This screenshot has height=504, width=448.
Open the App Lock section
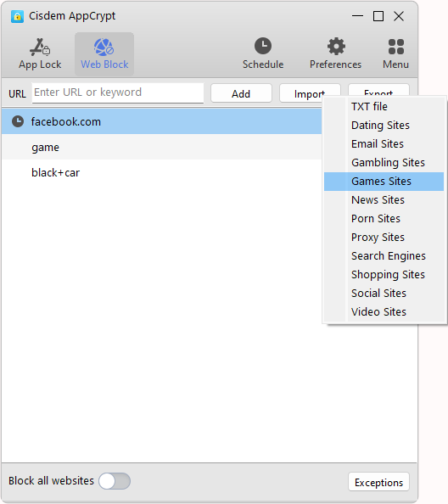(40, 54)
